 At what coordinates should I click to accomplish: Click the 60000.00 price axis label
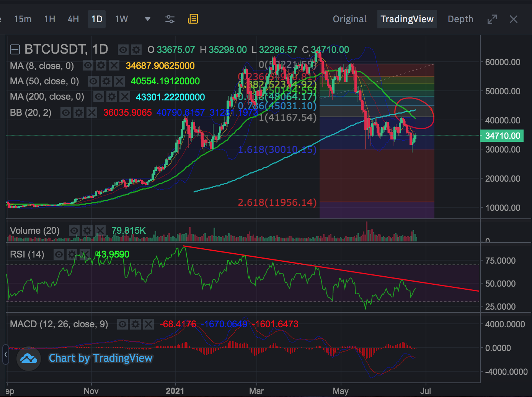tap(503, 62)
